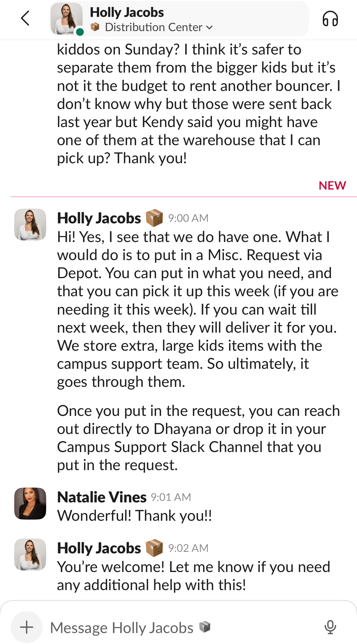Open Holly Jacobs header profile photo
This screenshot has height=644, width=357.
click(66, 18)
